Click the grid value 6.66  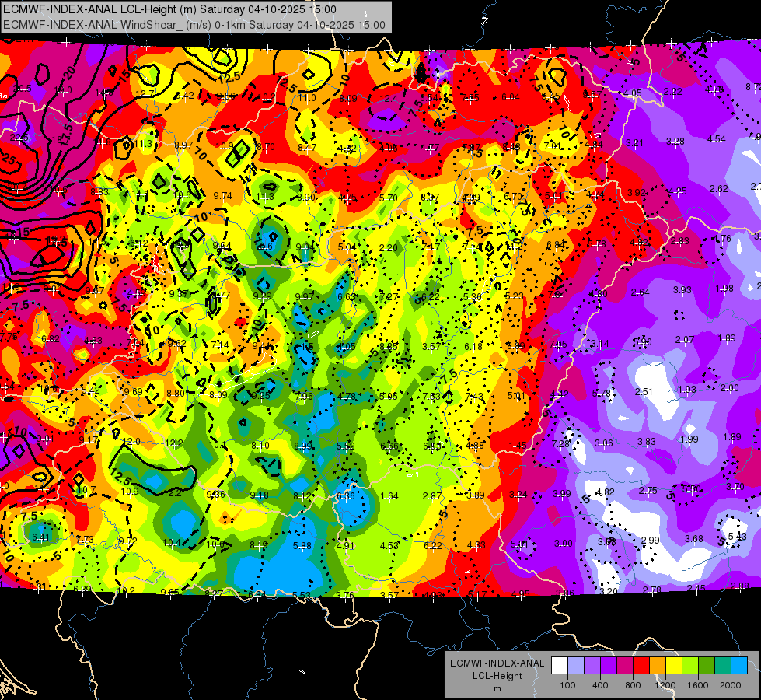[x=389, y=446]
